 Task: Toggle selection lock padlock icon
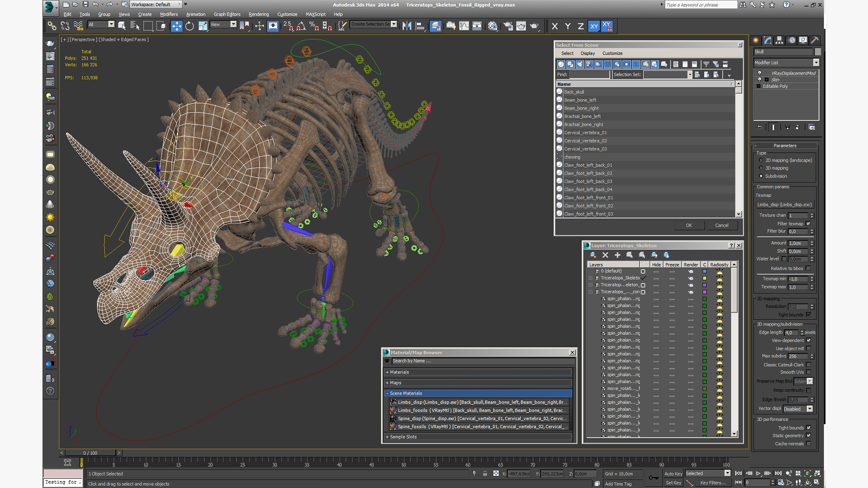[x=485, y=474]
